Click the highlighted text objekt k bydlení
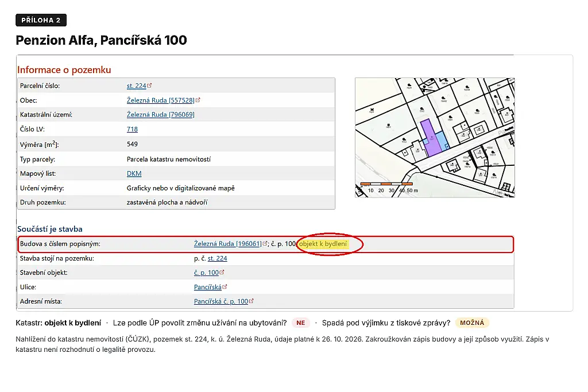Screen dimensions: 588x392 (x=323, y=244)
